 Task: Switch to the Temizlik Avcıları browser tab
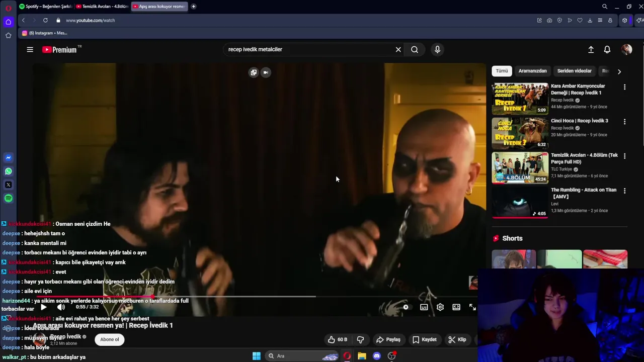coord(102,7)
